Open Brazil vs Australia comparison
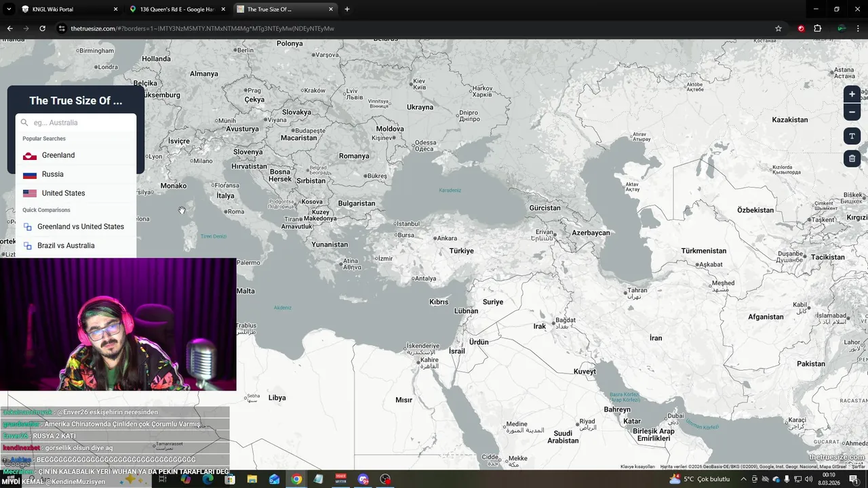The width and height of the screenshot is (868, 488). pyautogui.click(x=76, y=245)
